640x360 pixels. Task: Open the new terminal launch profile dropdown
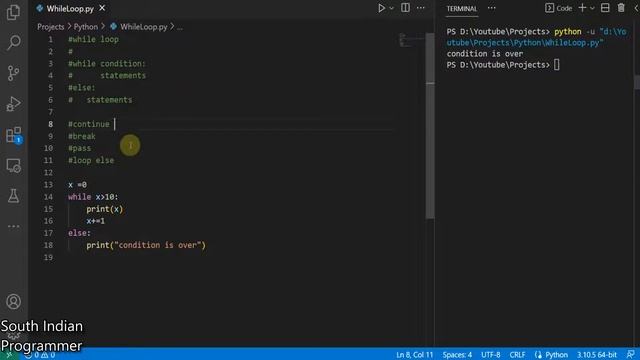coord(592,8)
